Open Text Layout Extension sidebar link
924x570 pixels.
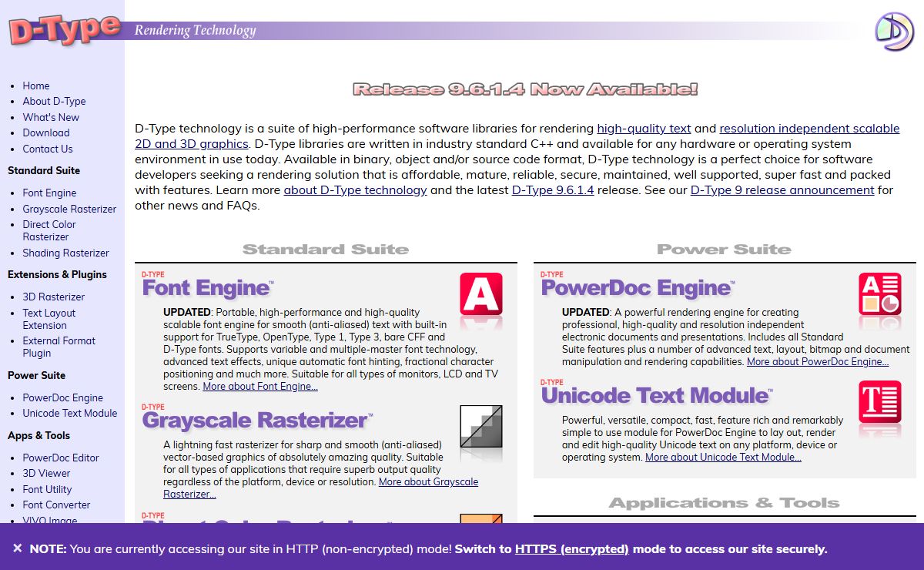point(49,319)
